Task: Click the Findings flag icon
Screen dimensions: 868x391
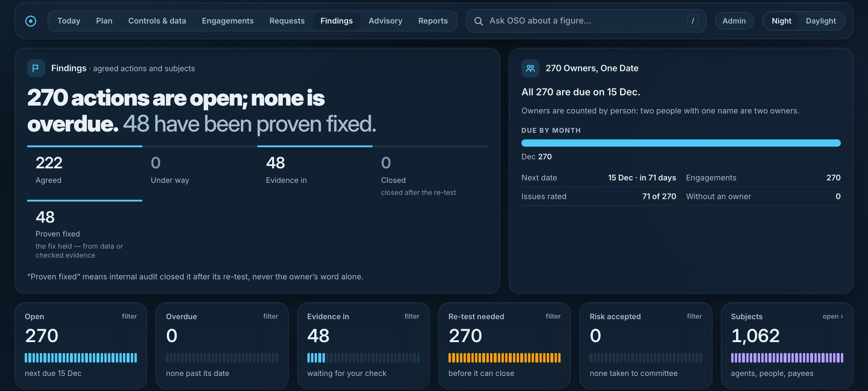Action: 36,68
